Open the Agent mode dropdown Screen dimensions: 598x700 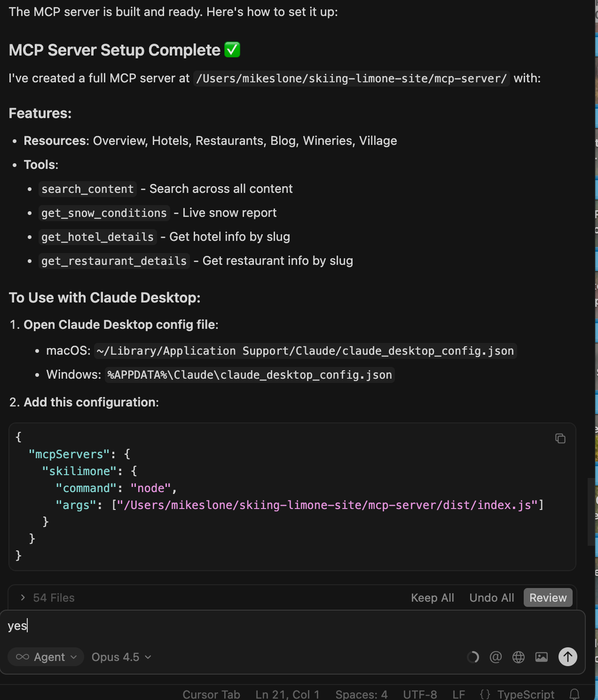[x=46, y=657]
